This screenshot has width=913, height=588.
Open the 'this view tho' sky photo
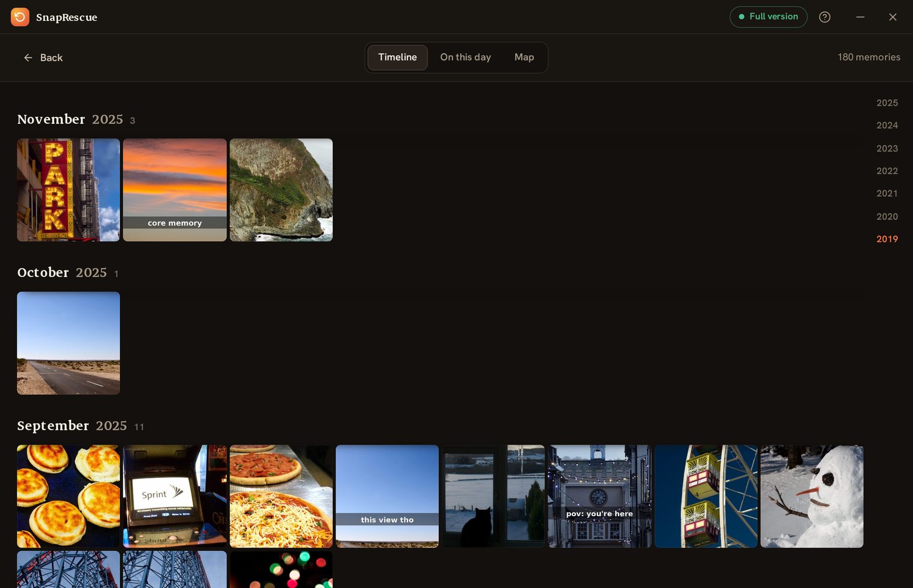tap(387, 496)
